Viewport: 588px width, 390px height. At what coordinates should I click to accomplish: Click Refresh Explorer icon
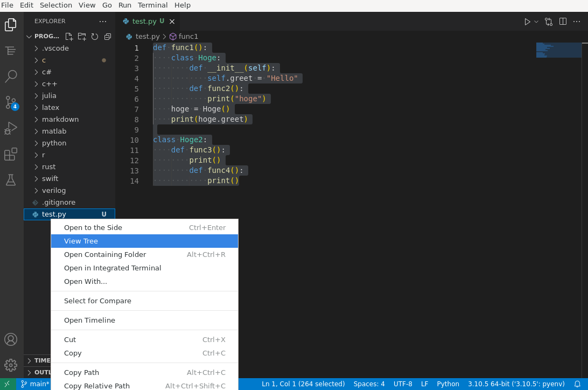tap(95, 36)
